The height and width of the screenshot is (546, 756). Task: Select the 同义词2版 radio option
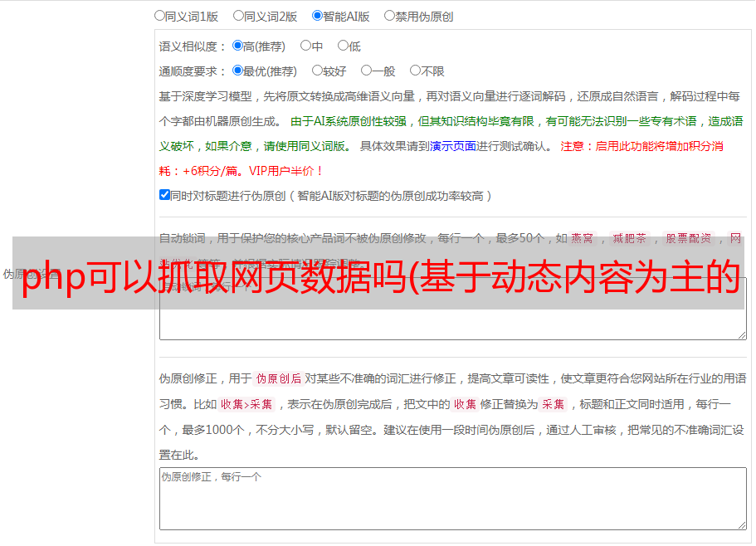tap(238, 16)
